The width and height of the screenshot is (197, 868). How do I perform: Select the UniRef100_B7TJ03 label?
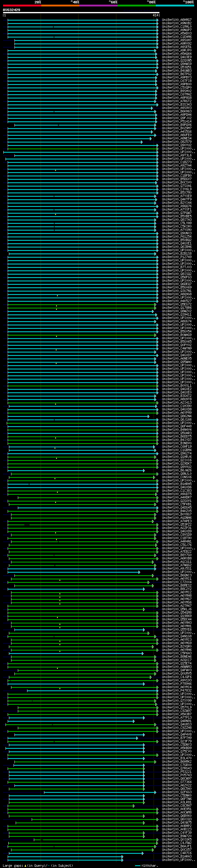(177, 267)
